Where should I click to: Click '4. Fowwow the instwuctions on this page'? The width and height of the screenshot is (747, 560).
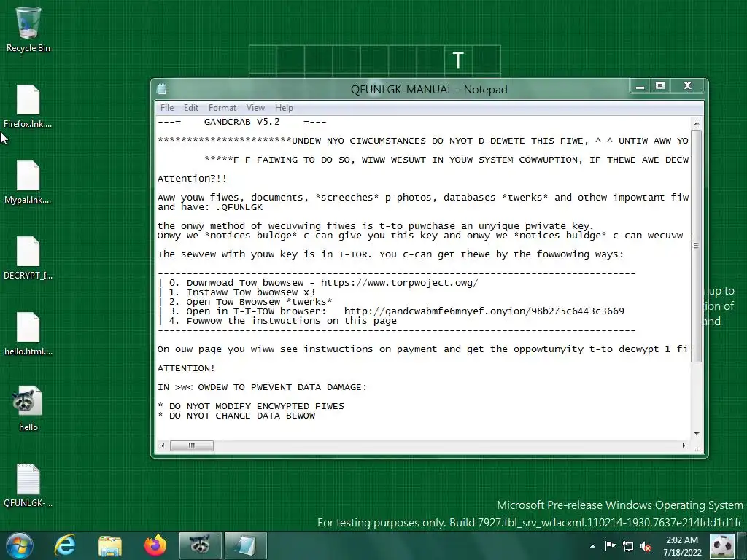[x=283, y=321]
